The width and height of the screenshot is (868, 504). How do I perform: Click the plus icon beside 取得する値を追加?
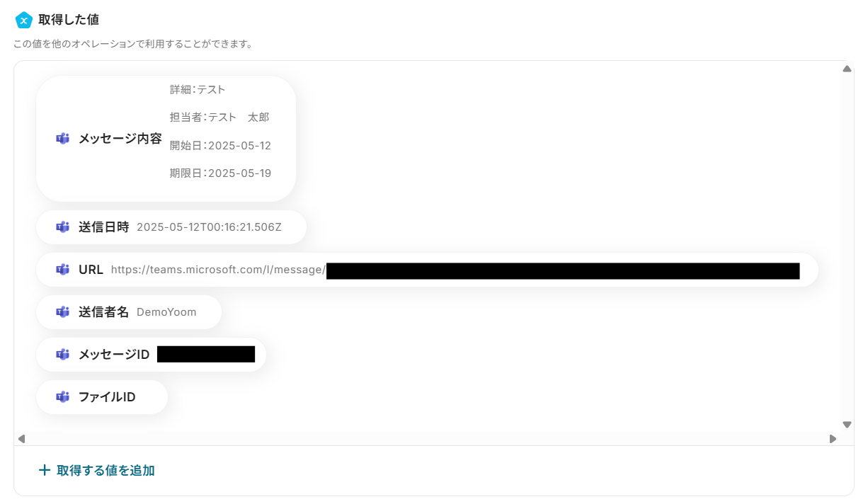[45, 470]
